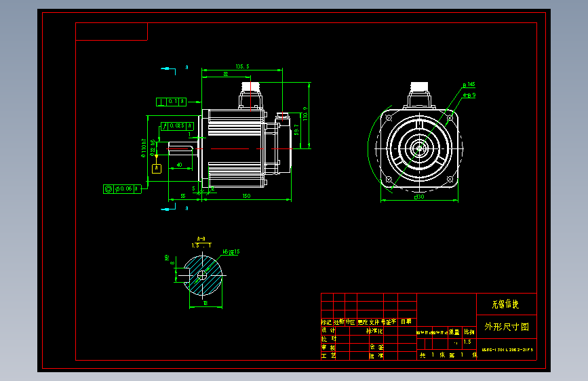Click the 外形尺寸图 drawing title
The width and height of the screenshot is (588, 381).
click(x=507, y=327)
